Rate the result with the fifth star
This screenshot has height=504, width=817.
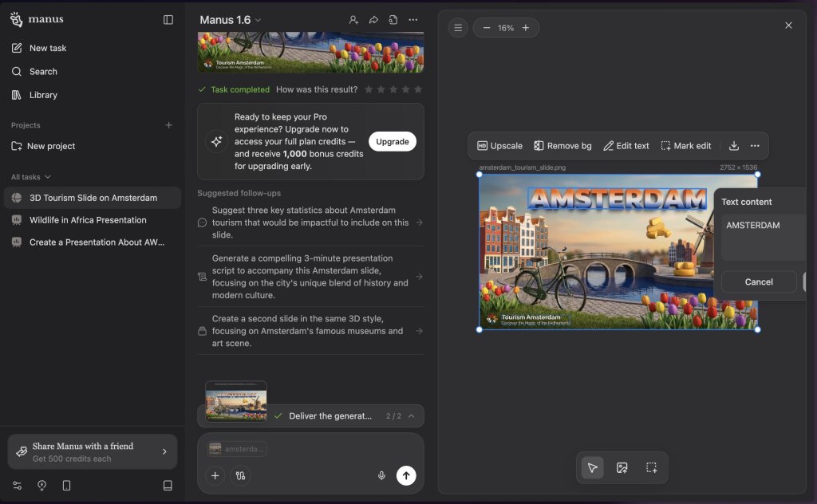418,89
